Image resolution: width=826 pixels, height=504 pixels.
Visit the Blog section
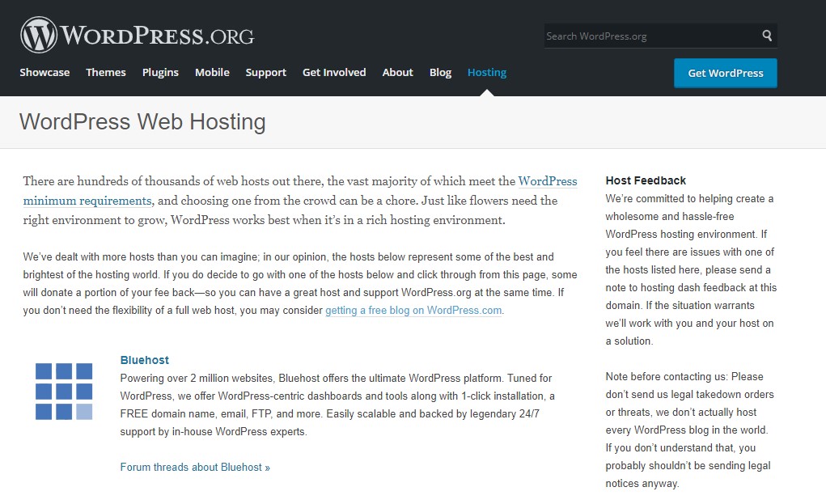tap(440, 72)
